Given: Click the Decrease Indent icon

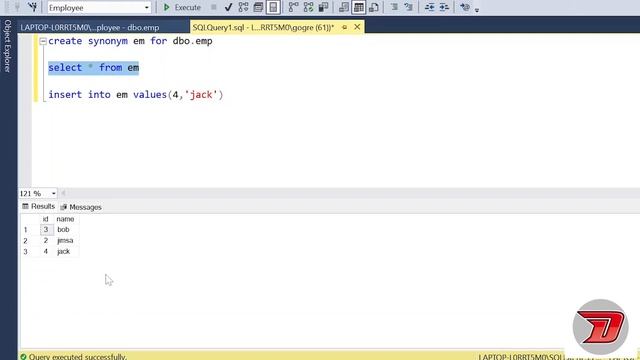Looking at the screenshot, I should point(429,7).
